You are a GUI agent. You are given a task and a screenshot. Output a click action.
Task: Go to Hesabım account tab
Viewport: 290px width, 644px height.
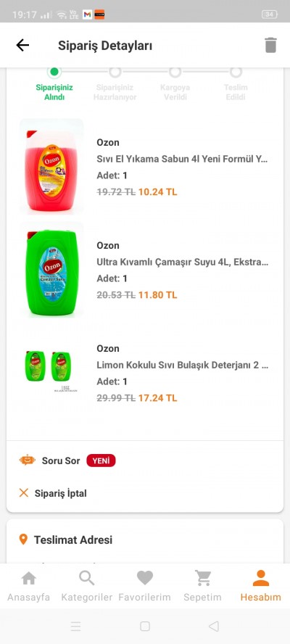point(261,587)
